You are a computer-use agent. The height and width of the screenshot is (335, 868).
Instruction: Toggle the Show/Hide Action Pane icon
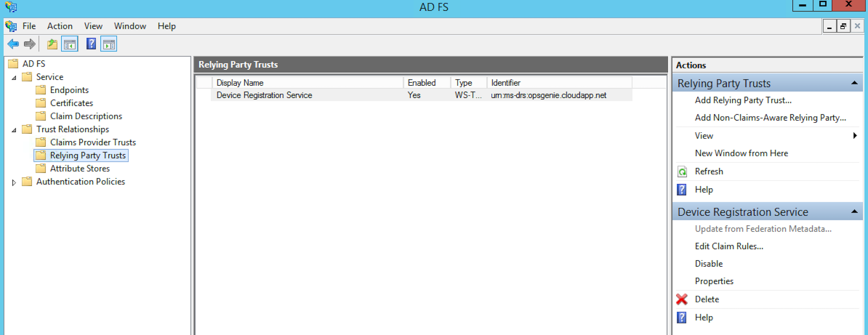coord(109,44)
